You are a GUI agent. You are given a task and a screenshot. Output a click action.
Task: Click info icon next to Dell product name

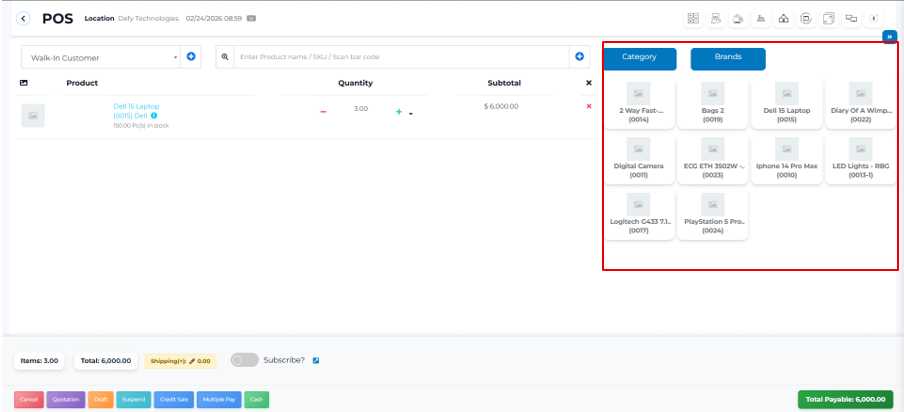click(154, 116)
